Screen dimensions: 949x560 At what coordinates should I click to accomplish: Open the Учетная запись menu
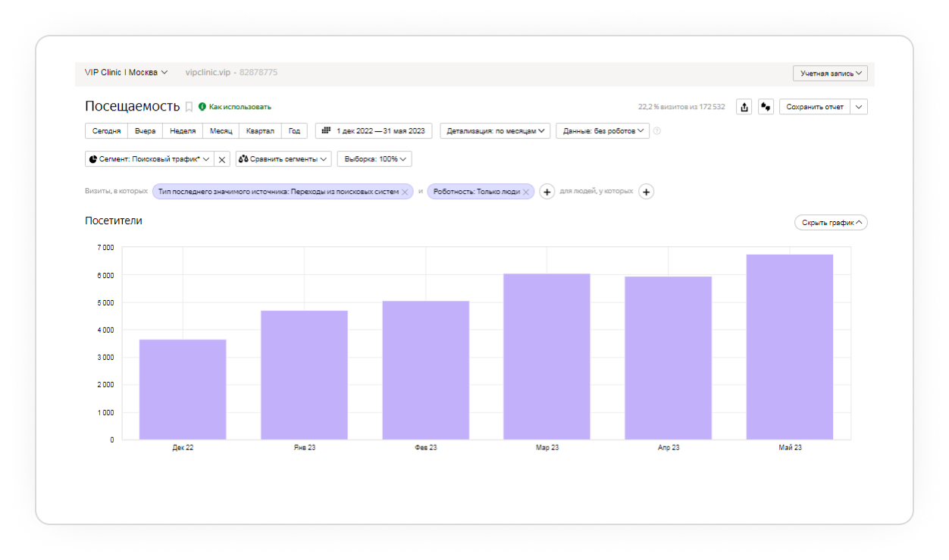click(x=830, y=74)
